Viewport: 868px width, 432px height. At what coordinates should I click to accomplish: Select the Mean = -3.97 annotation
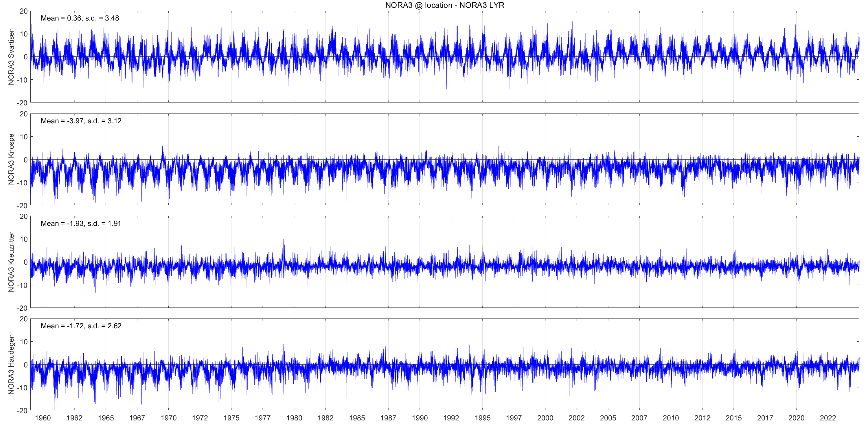click(81, 121)
